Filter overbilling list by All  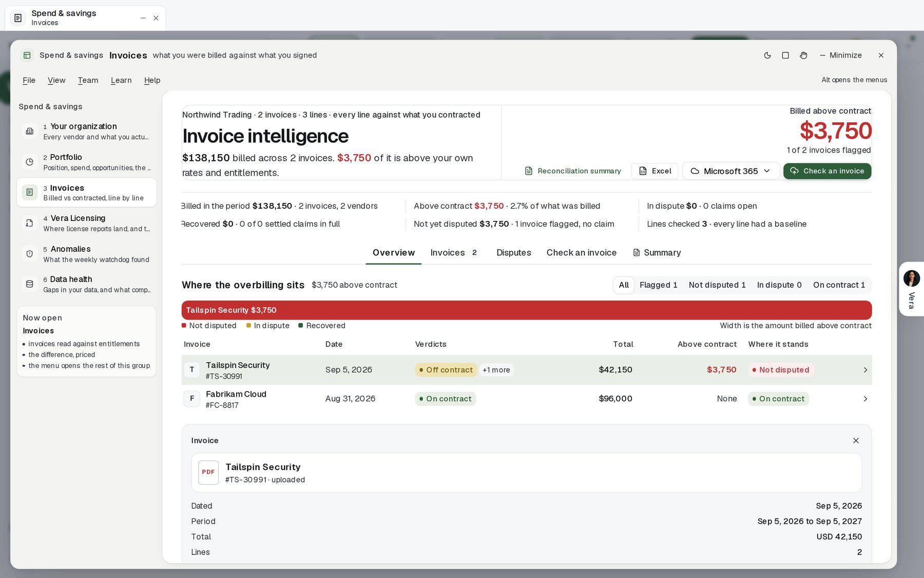pyautogui.click(x=624, y=285)
